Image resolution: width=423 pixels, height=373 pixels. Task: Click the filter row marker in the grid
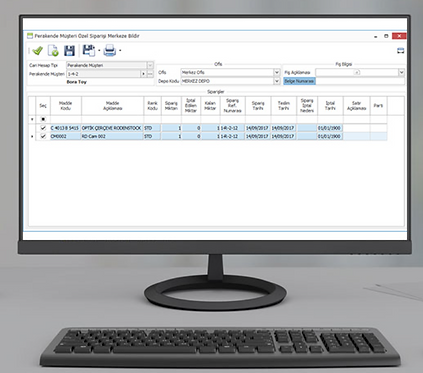(x=32, y=119)
